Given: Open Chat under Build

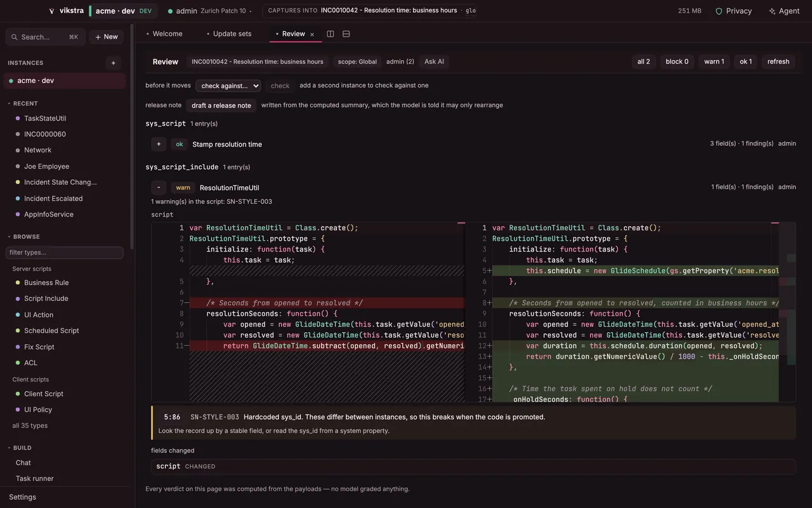Looking at the screenshot, I should point(23,463).
